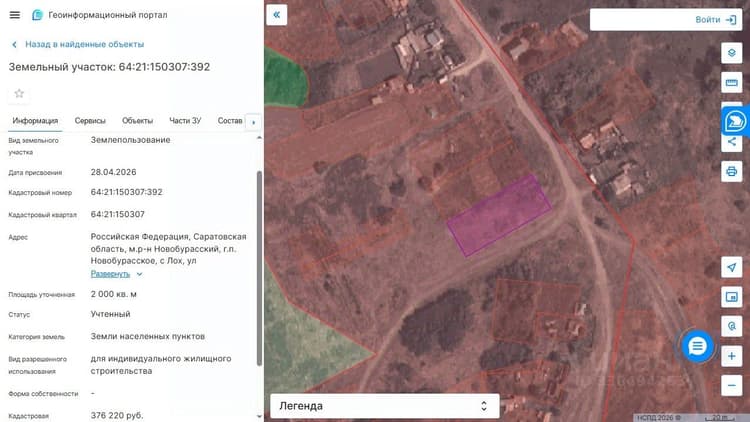Click the cadastral number 64:21:150307:392 value
This screenshot has height=422, width=750.
click(127, 192)
